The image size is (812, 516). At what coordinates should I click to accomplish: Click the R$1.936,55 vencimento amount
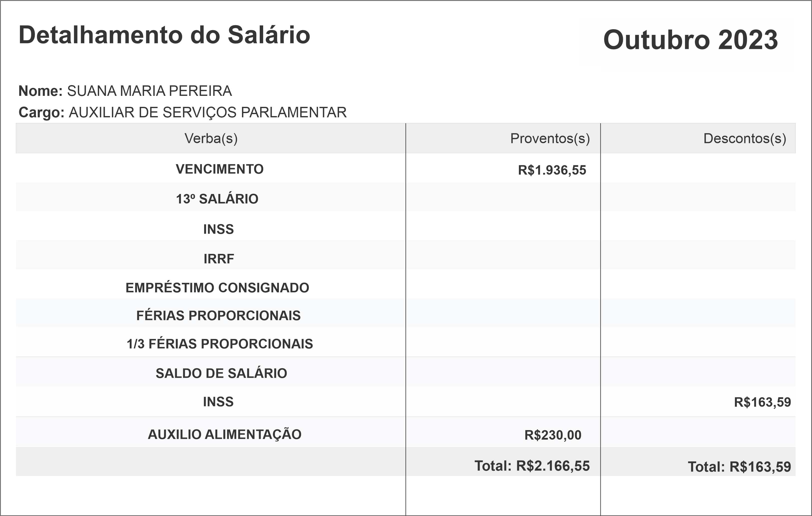pos(552,170)
